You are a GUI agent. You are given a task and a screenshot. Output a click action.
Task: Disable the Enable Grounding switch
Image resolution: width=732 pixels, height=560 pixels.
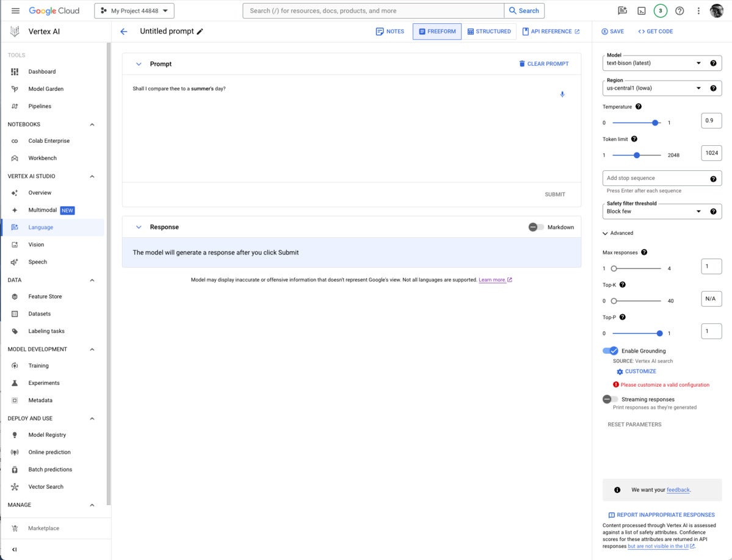click(611, 351)
